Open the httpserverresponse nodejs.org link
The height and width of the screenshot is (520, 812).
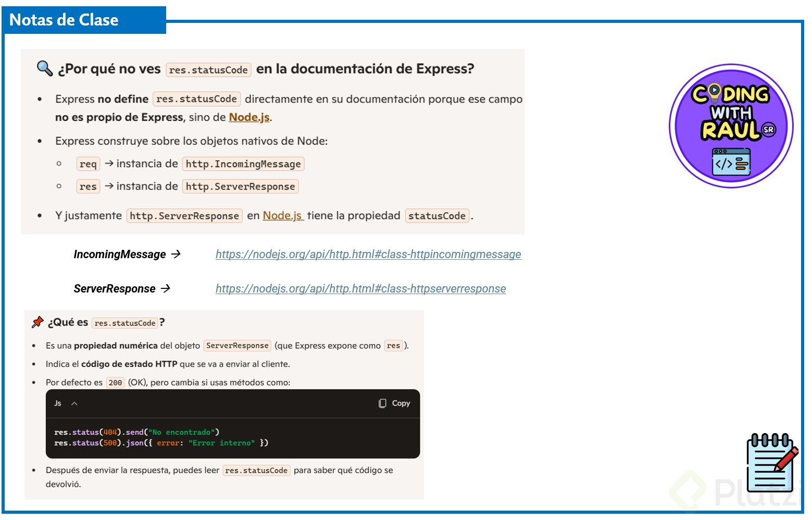coord(361,288)
